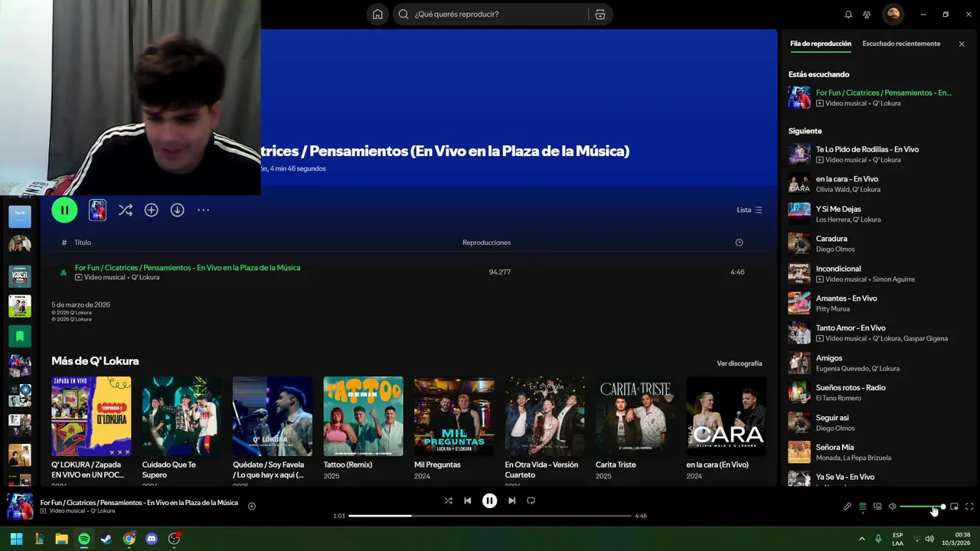Open the profile avatar menu
This screenshot has height=551, width=980.
(x=893, y=14)
